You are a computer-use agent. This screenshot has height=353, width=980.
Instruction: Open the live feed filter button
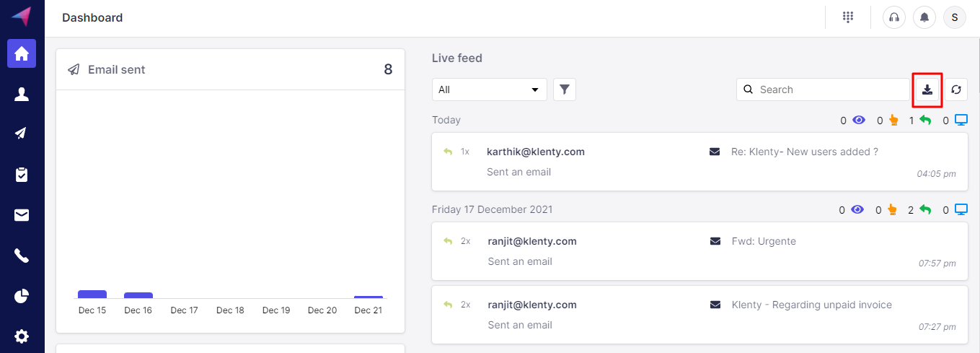click(565, 90)
